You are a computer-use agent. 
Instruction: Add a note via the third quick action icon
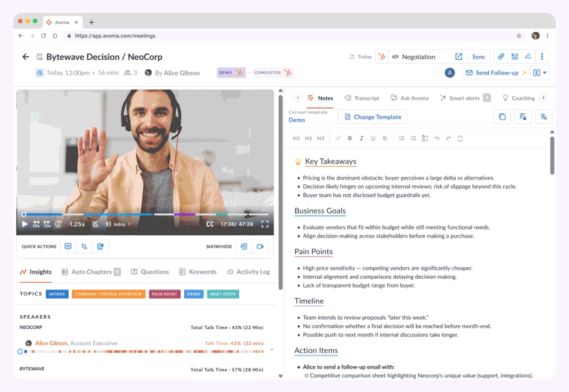100,246
